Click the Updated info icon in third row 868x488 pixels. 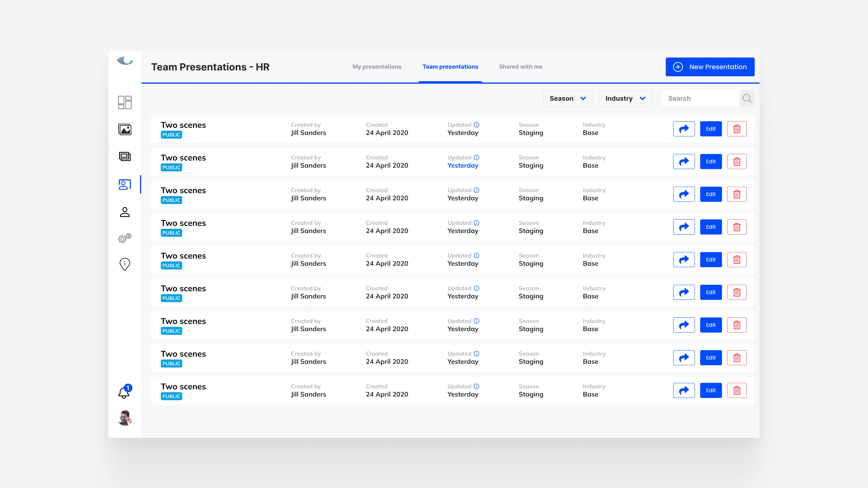click(x=476, y=190)
